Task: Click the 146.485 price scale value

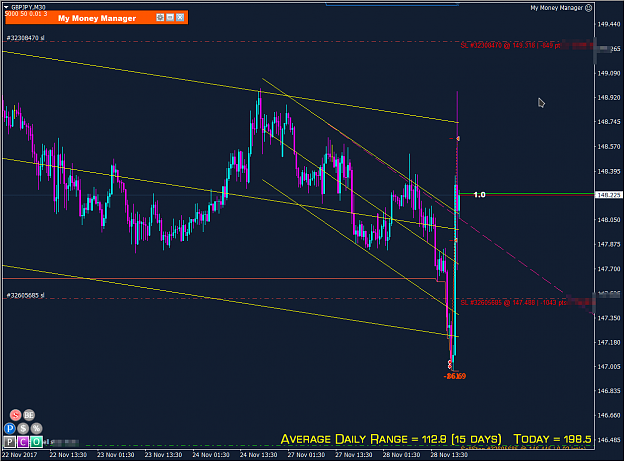Action: [609, 440]
